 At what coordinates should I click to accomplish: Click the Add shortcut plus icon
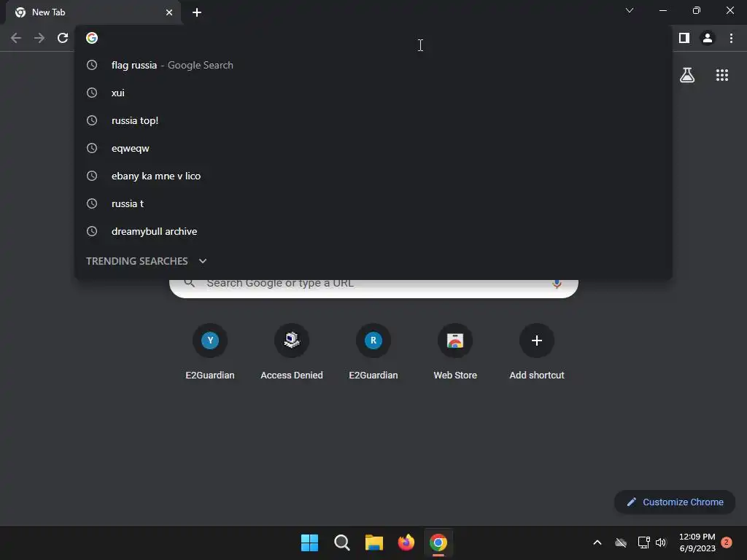point(537,341)
